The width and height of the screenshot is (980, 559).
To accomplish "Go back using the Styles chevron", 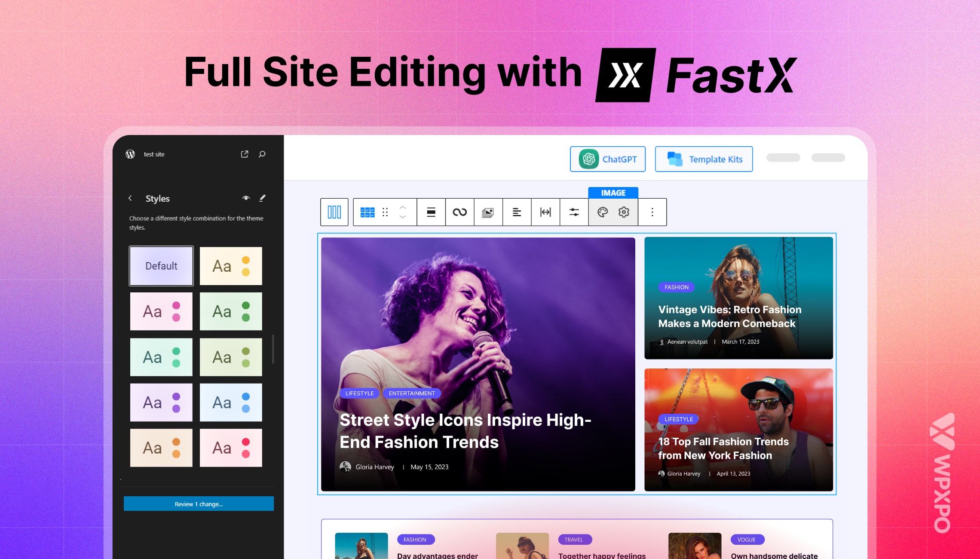I will pos(130,198).
